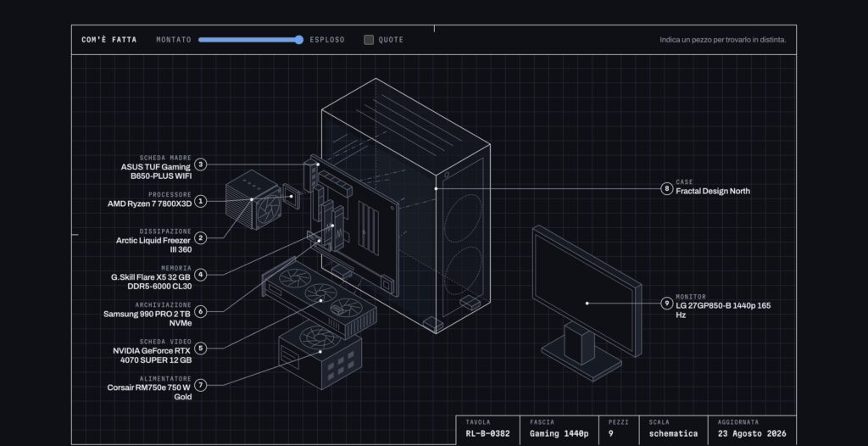This screenshot has width=868, height=446.
Task: Click the CPU cooler fan block drawing
Action: pyautogui.click(x=253, y=199)
